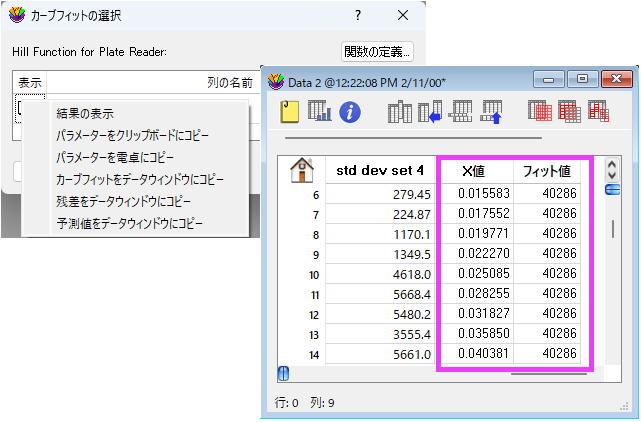The width and height of the screenshot is (641, 422).
Task: Choose 残差をデータウィンドウにコピー menu entry
Action: [123, 201]
